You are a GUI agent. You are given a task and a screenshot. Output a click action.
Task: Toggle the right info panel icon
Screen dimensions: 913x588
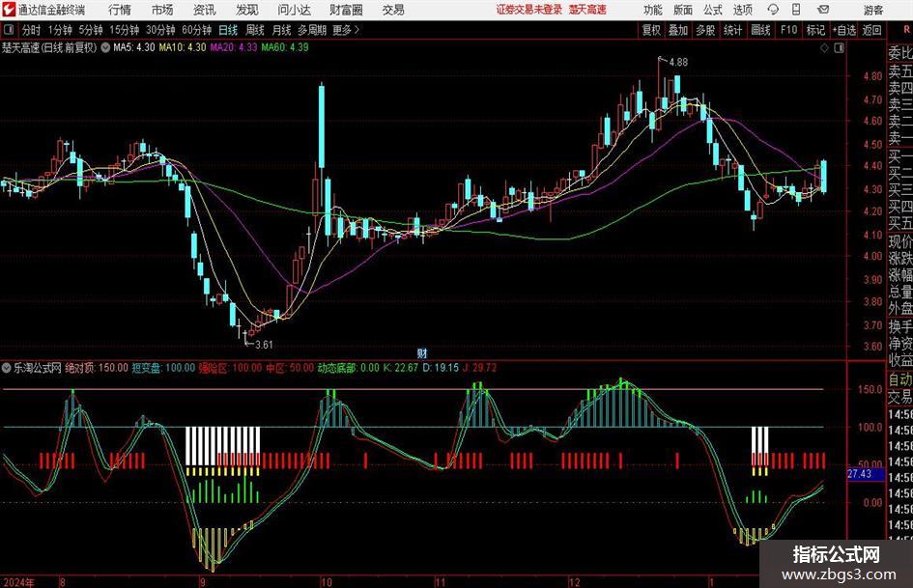pos(839,48)
